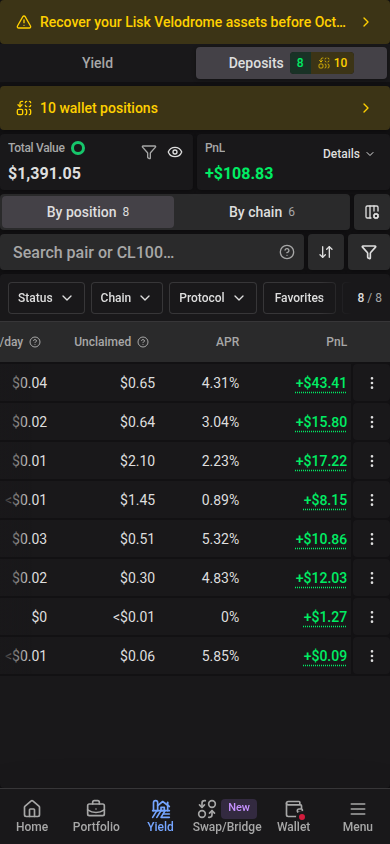390x844 pixels.
Task: Open more options for the +$17.22 row
Action: tap(371, 461)
